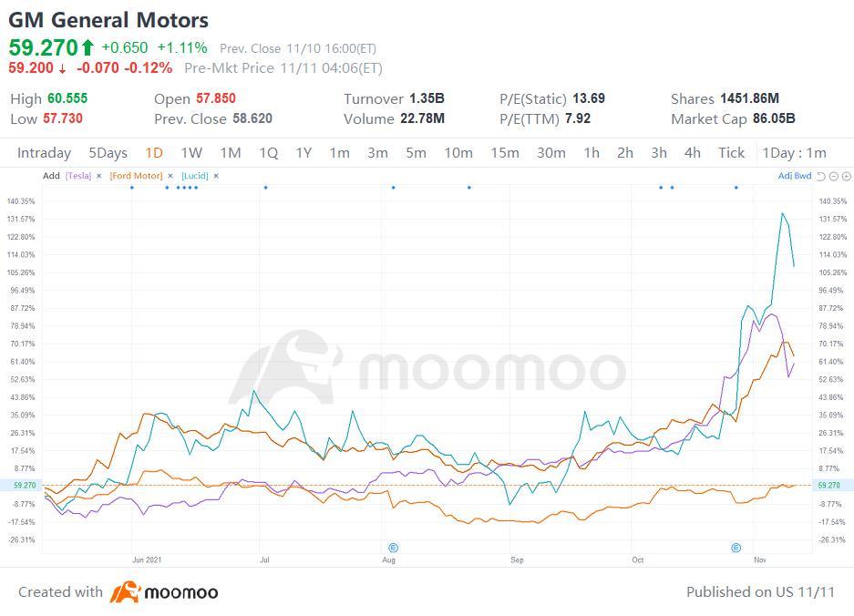Click the event dot marker near July

coord(265,188)
